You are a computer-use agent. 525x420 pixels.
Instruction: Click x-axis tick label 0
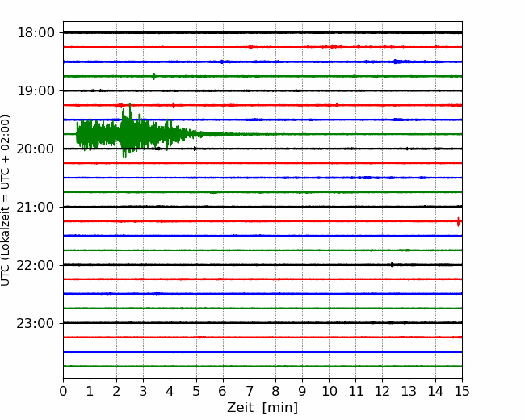pyautogui.click(x=63, y=391)
